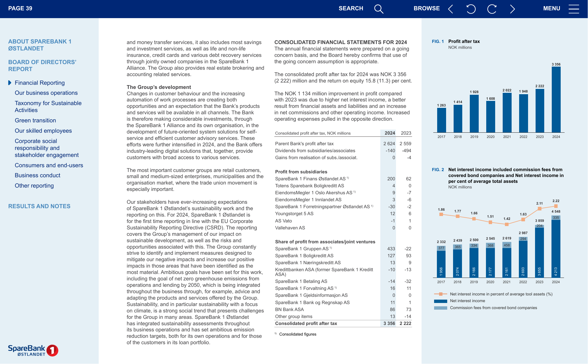588x364 pixels.
Task: Click the undo back-circular arrow icon
Action: point(471,9)
